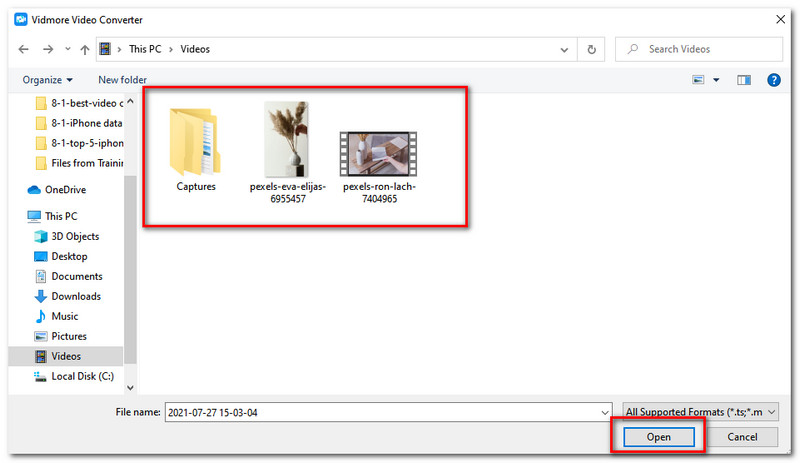Open Pictures in the sidebar
Viewport: 800px width, 463px height.
(x=61, y=336)
